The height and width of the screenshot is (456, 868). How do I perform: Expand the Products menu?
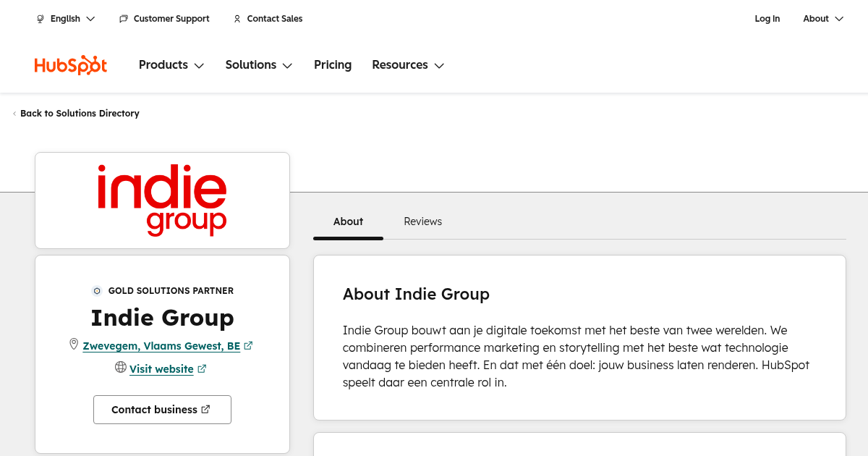tap(171, 65)
